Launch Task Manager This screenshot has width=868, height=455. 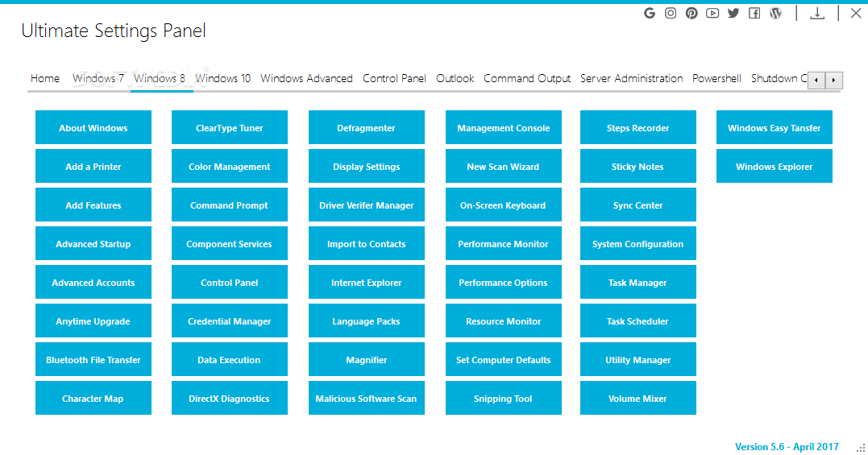[x=638, y=283]
